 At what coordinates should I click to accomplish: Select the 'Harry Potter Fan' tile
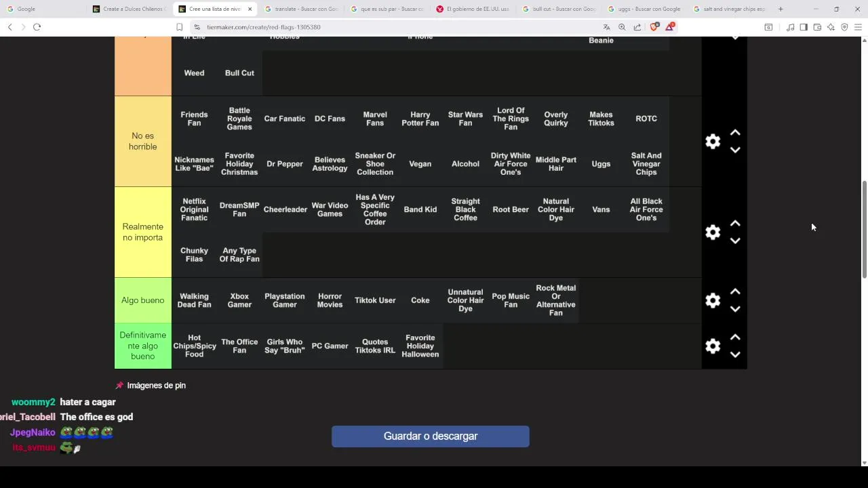click(420, 119)
